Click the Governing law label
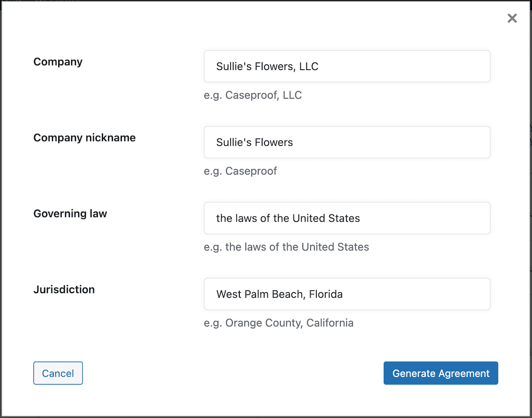Viewport: 532px width, 418px height. point(70,214)
